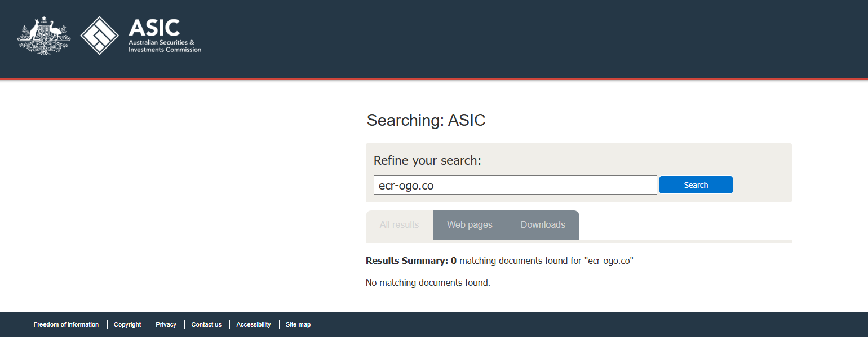Open the Freedom of information footer link
This screenshot has width=868, height=339.
point(66,324)
